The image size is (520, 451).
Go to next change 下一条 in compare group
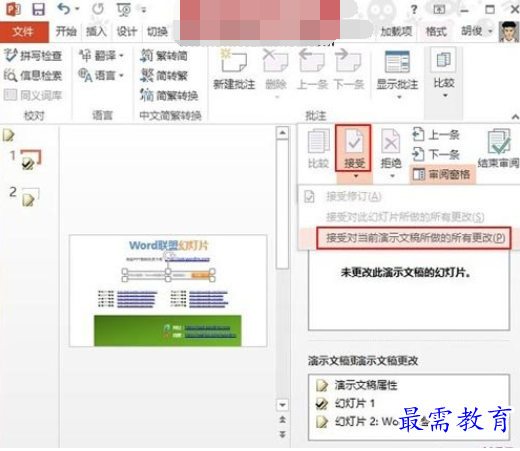click(x=436, y=154)
